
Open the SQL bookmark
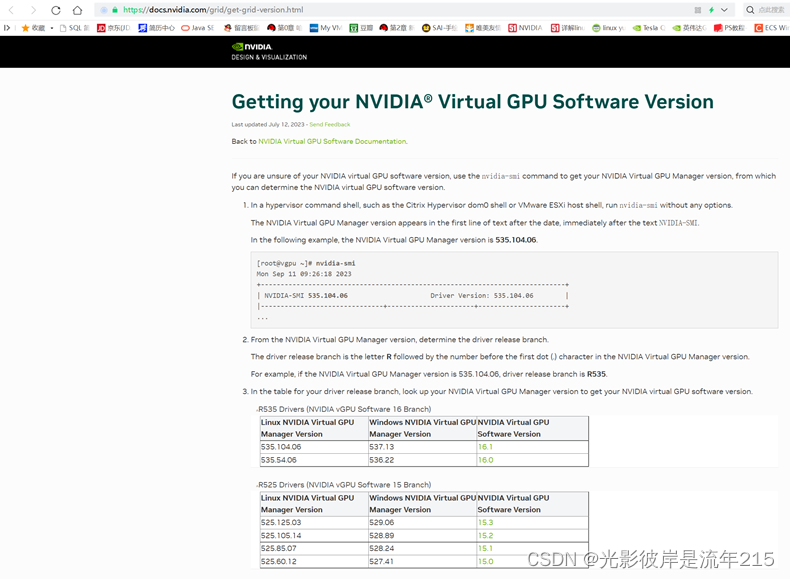click(75, 28)
